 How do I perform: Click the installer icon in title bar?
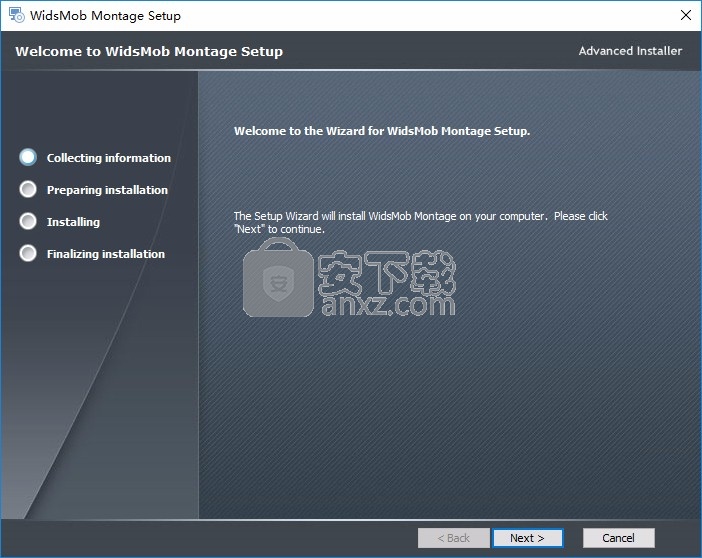coord(17,15)
